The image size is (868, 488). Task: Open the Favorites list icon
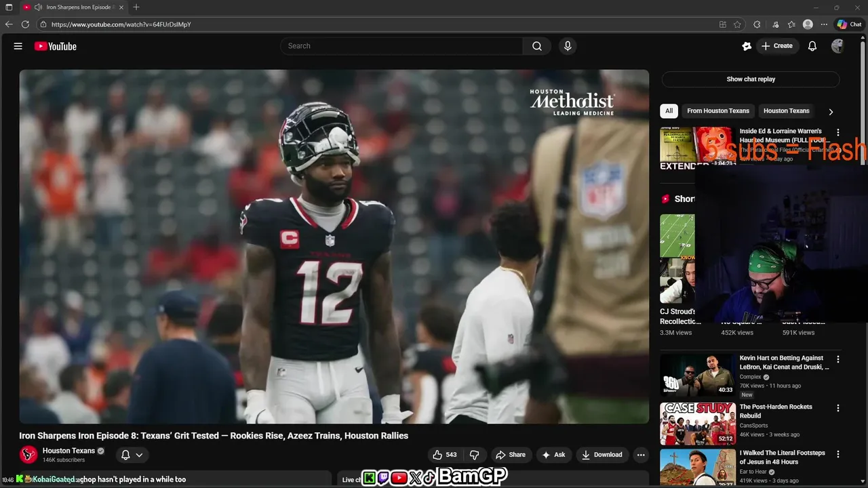[x=791, y=24]
